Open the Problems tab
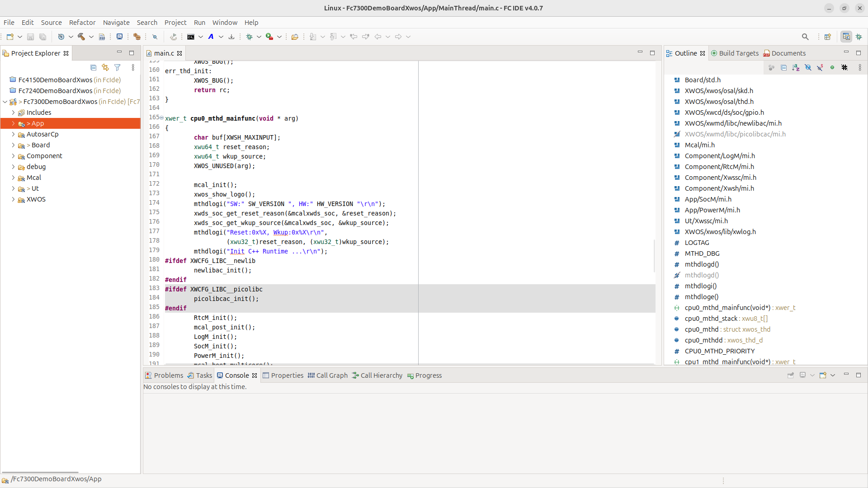Viewport: 868px width, 488px height. (x=164, y=375)
